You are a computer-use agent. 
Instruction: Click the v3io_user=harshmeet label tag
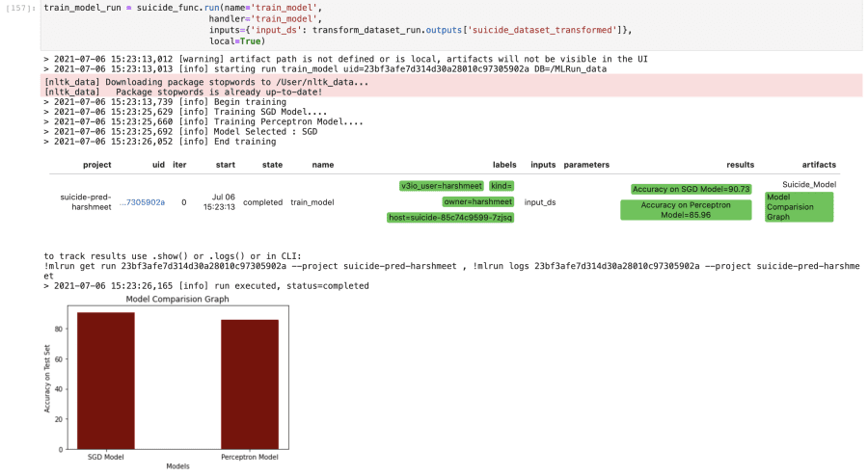441,186
